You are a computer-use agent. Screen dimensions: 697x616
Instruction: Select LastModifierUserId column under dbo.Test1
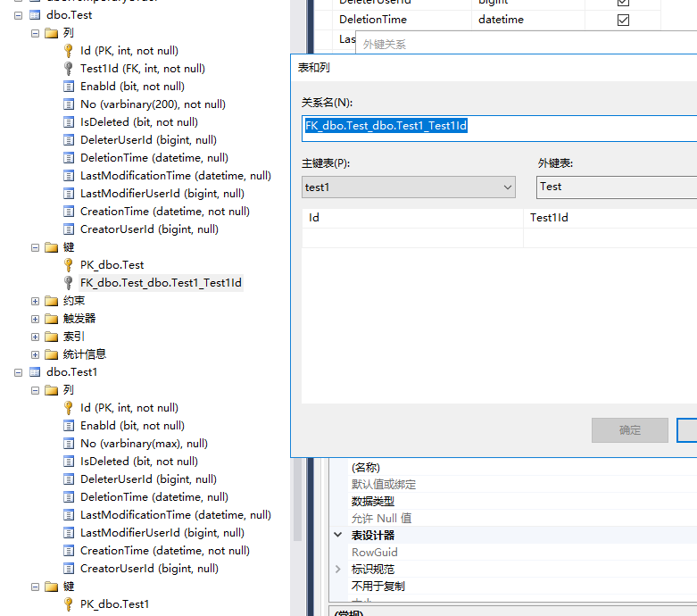(162, 533)
